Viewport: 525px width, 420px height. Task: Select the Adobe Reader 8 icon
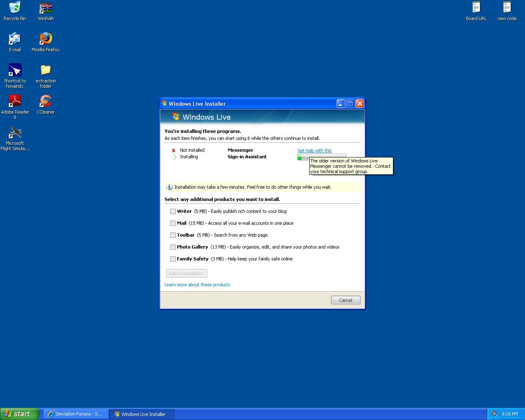point(15,101)
